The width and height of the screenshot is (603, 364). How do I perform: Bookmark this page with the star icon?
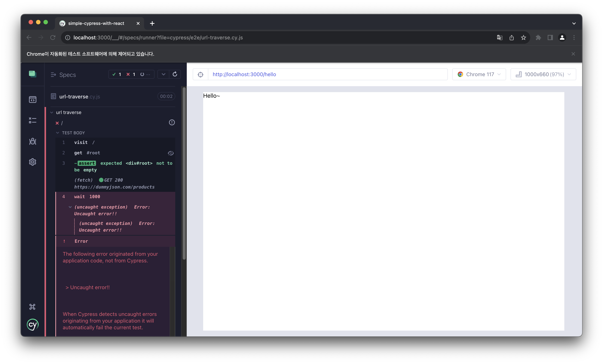[524, 38]
